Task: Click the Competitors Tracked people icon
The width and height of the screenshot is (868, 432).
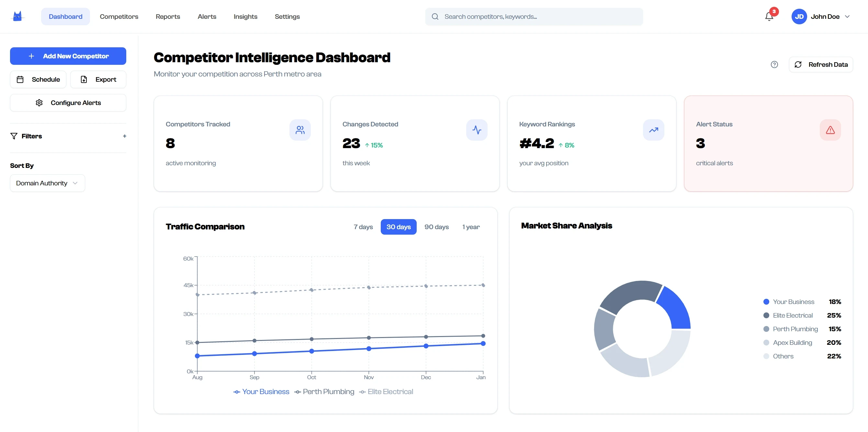Action: pyautogui.click(x=300, y=130)
